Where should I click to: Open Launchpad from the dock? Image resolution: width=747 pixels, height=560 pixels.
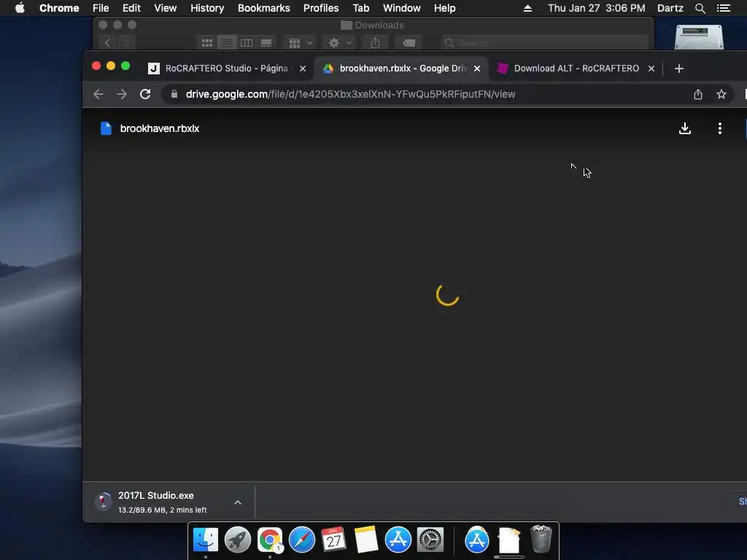click(x=237, y=540)
